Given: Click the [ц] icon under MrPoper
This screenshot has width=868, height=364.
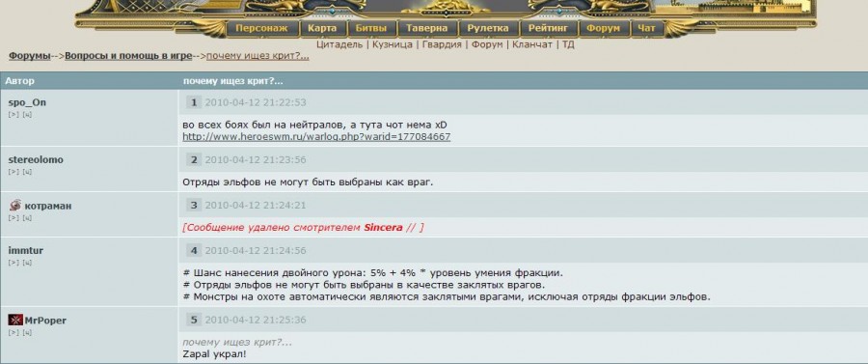Looking at the screenshot, I should click(27, 332).
